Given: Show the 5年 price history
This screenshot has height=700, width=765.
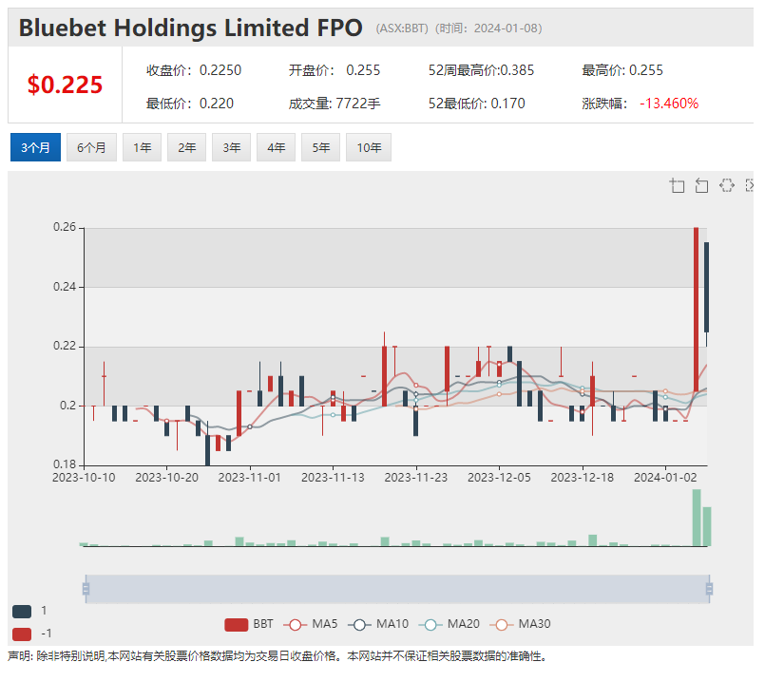Looking at the screenshot, I should (320, 147).
